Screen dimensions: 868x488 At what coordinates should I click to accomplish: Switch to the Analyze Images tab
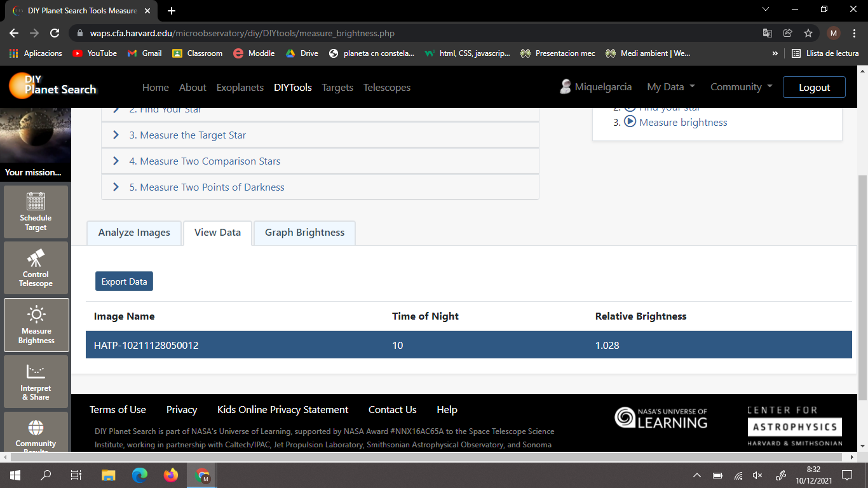[134, 233]
